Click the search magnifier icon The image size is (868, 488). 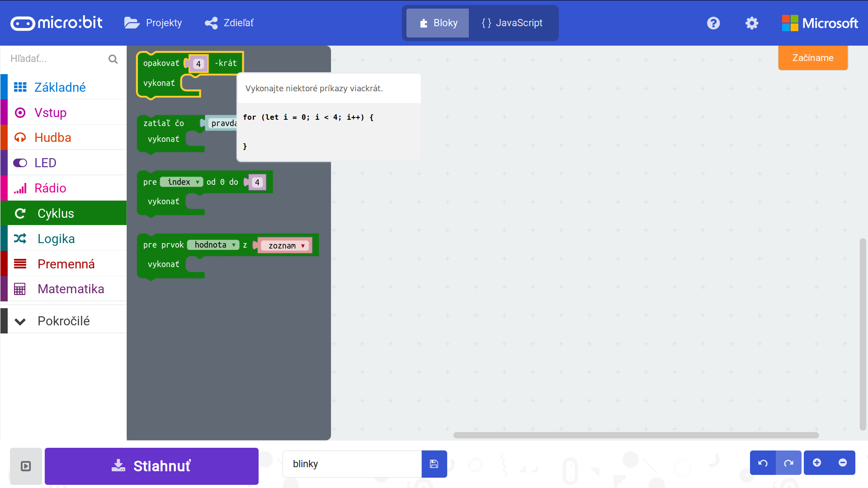pyautogui.click(x=113, y=59)
